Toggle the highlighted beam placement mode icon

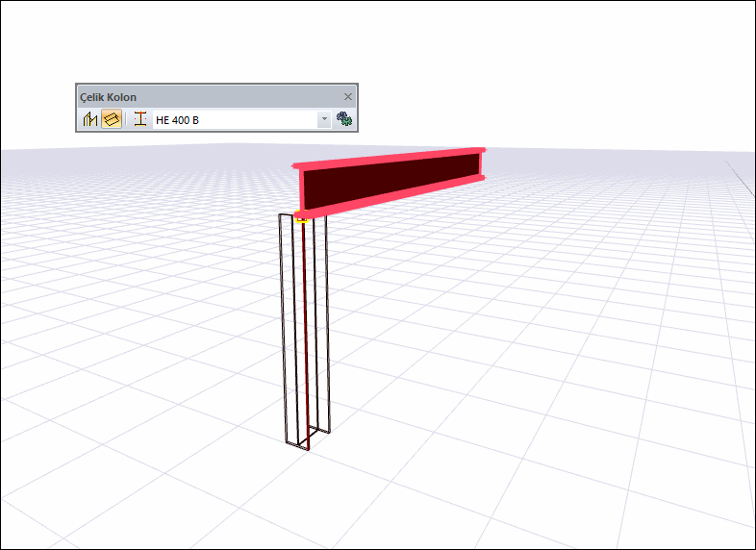click(112, 119)
